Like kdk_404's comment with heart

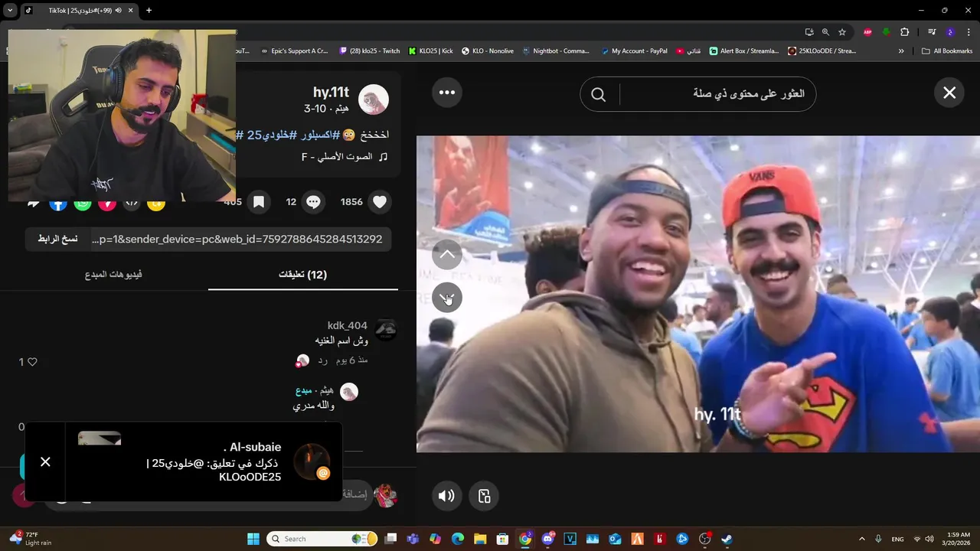click(x=32, y=361)
